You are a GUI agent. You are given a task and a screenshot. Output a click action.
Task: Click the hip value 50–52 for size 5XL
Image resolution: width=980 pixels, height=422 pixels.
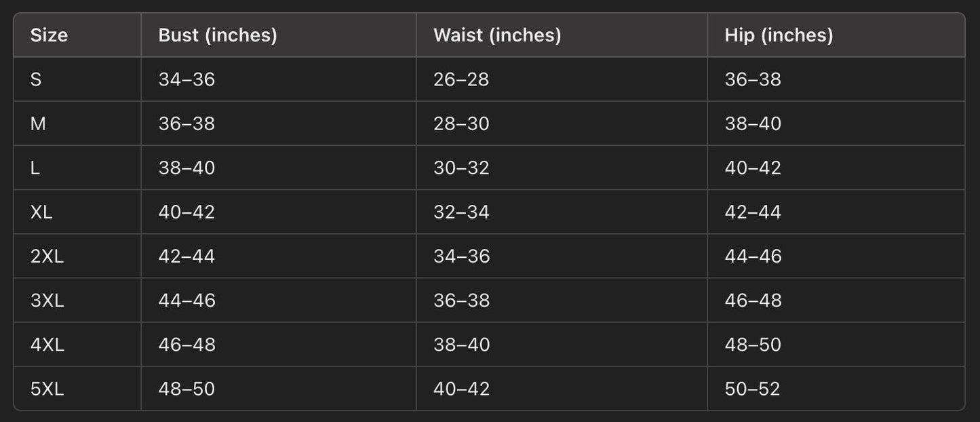click(753, 389)
